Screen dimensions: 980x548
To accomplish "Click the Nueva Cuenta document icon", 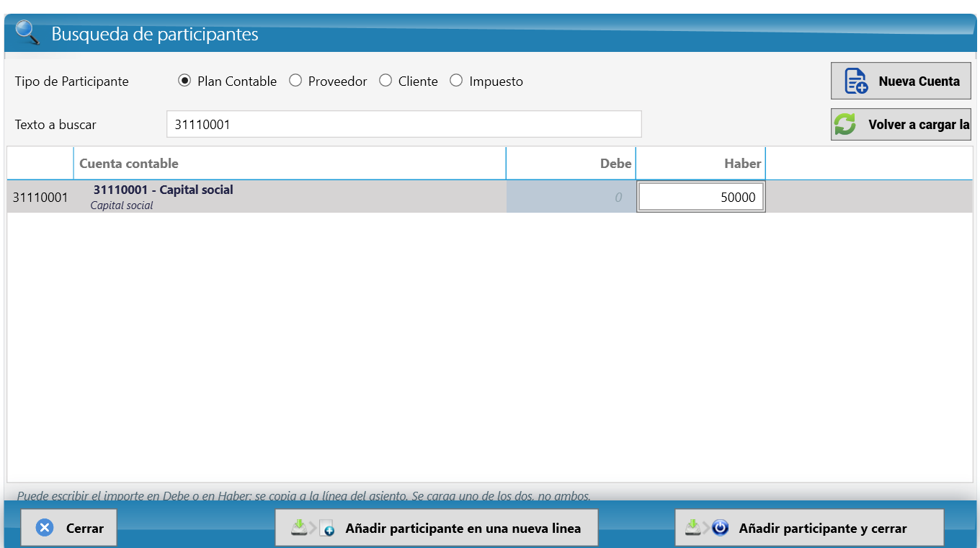I will pyautogui.click(x=855, y=81).
